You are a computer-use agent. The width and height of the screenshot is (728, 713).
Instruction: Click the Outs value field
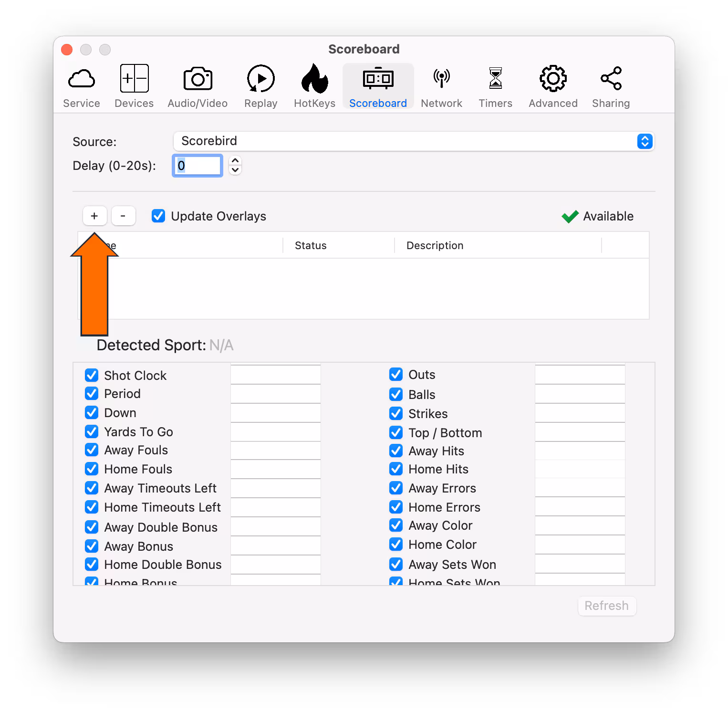(580, 375)
